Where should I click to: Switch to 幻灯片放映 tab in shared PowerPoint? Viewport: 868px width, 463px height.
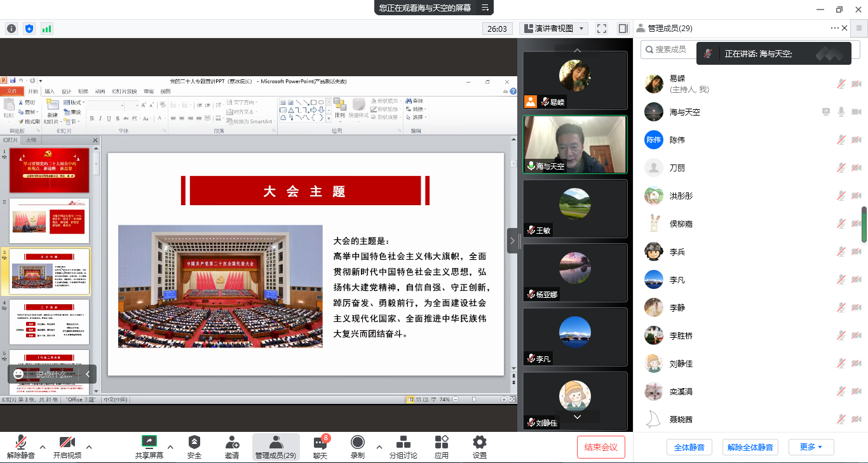(125, 91)
